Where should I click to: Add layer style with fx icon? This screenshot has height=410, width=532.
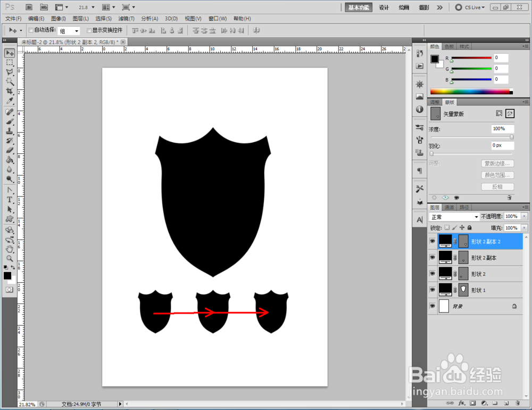point(461,403)
